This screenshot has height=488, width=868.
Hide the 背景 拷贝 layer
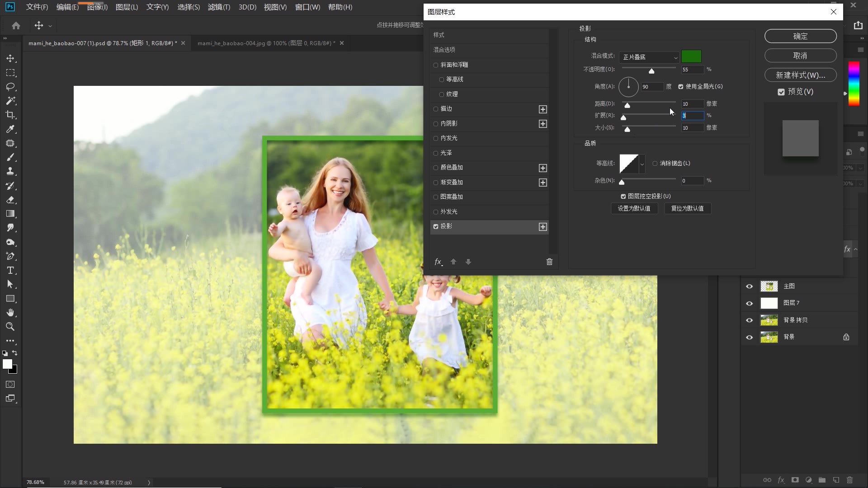point(749,320)
